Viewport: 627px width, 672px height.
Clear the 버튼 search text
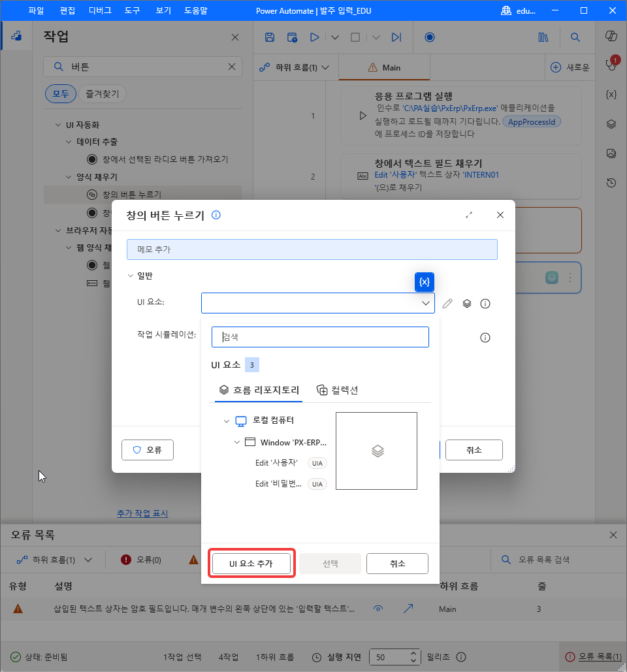(231, 67)
